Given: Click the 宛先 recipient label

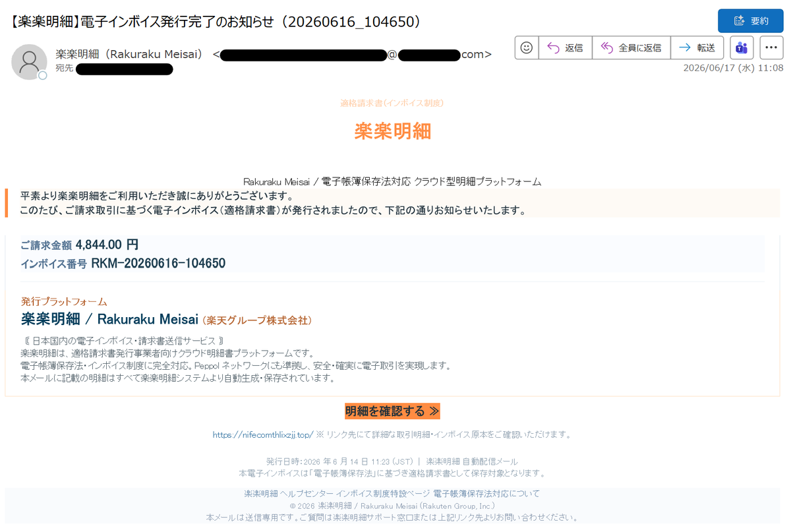Looking at the screenshot, I should [x=63, y=69].
